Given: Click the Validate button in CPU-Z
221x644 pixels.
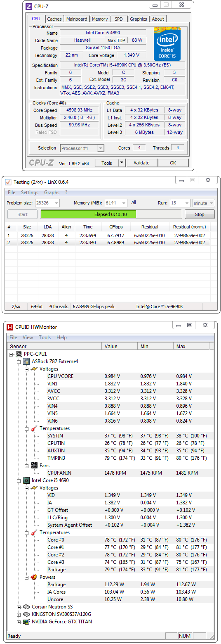Looking at the screenshot, I should click(x=141, y=163).
